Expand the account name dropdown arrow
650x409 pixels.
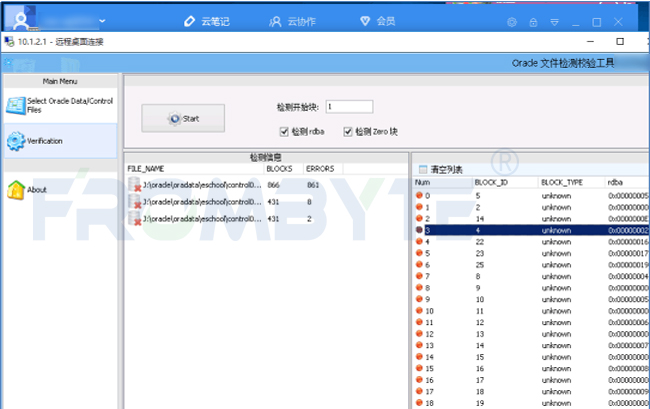(x=102, y=21)
